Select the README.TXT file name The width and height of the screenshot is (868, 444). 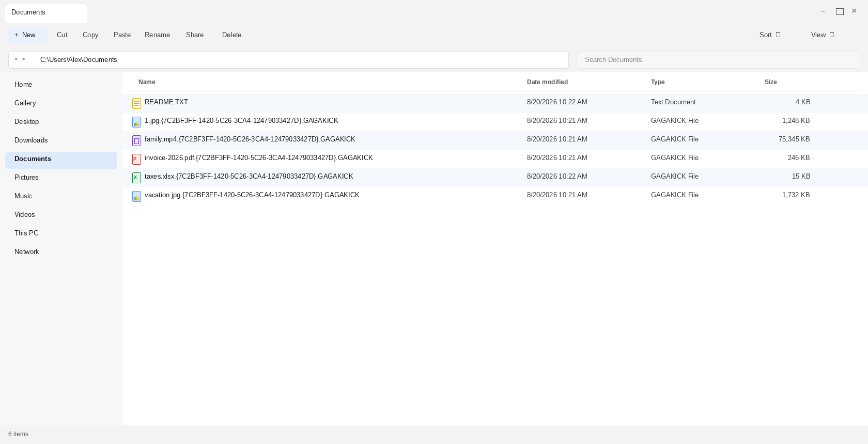point(166,102)
